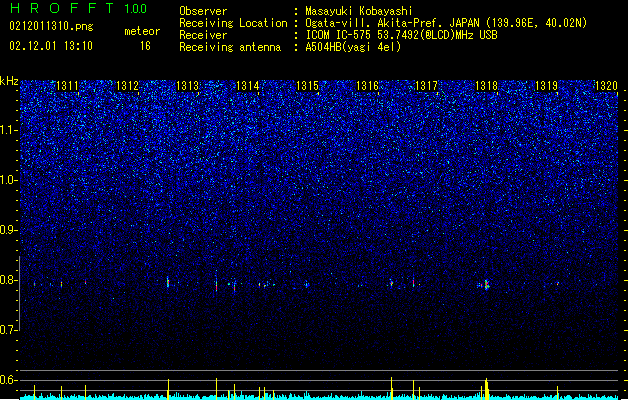Click the 0.6 kHz frequency label
Viewport: 629px width, 400px height.
click(8, 380)
